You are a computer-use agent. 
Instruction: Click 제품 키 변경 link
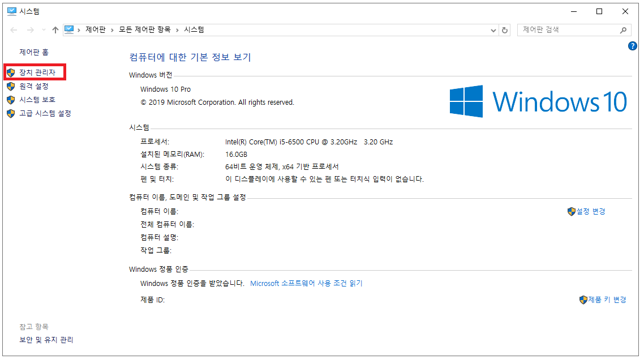click(x=607, y=300)
